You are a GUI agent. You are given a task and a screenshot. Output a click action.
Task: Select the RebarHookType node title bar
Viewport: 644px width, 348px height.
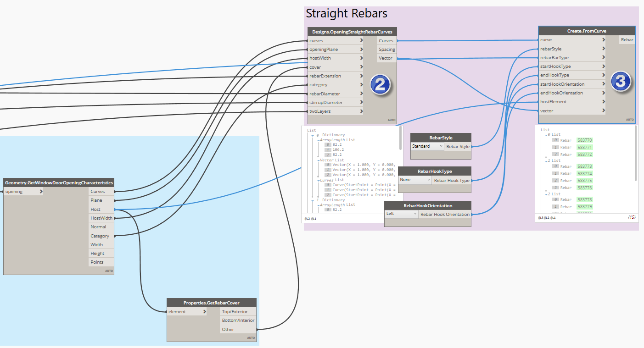pyautogui.click(x=435, y=171)
